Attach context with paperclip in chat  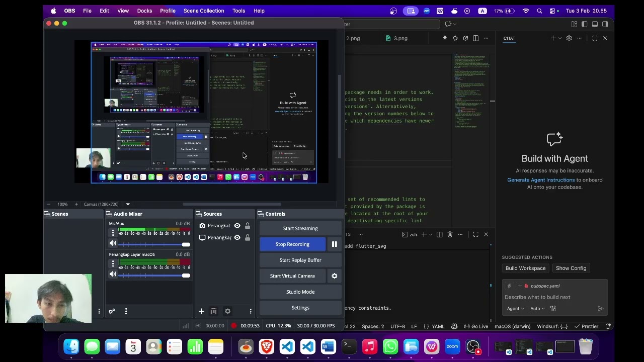pos(509,286)
